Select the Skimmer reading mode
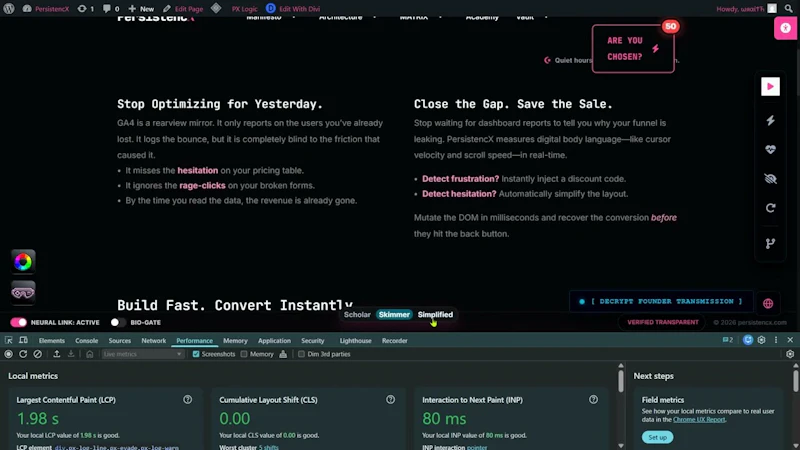This screenshot has height=450, width=800. [394, 314]
